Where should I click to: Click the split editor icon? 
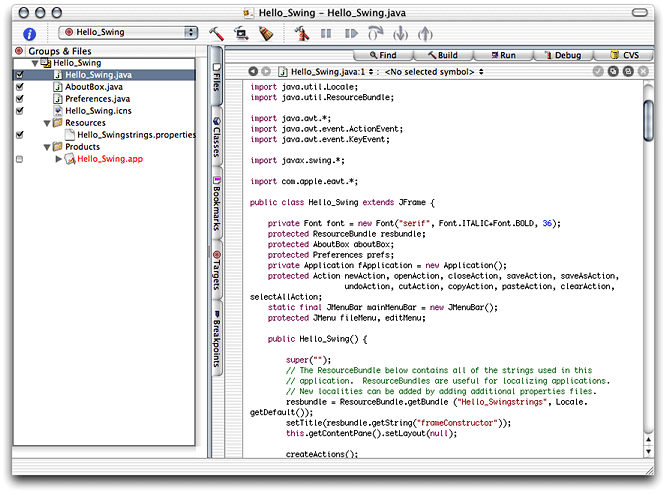point(628,71)
